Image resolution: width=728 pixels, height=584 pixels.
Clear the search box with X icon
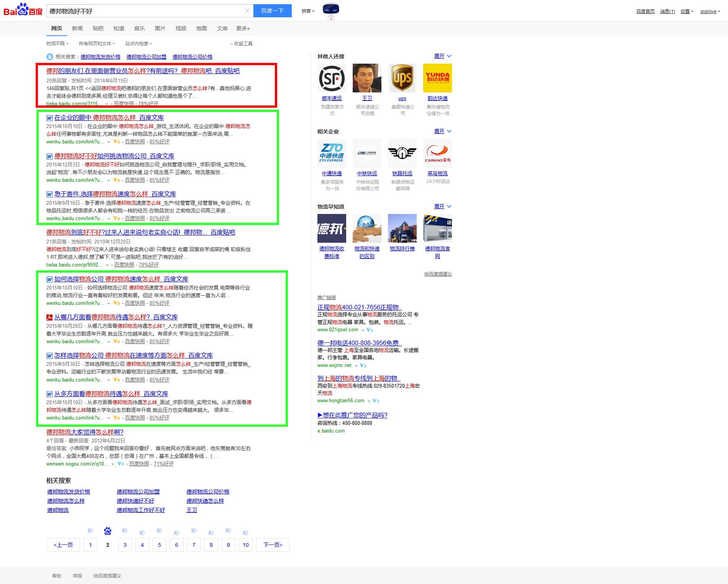(x=247, y=11)
